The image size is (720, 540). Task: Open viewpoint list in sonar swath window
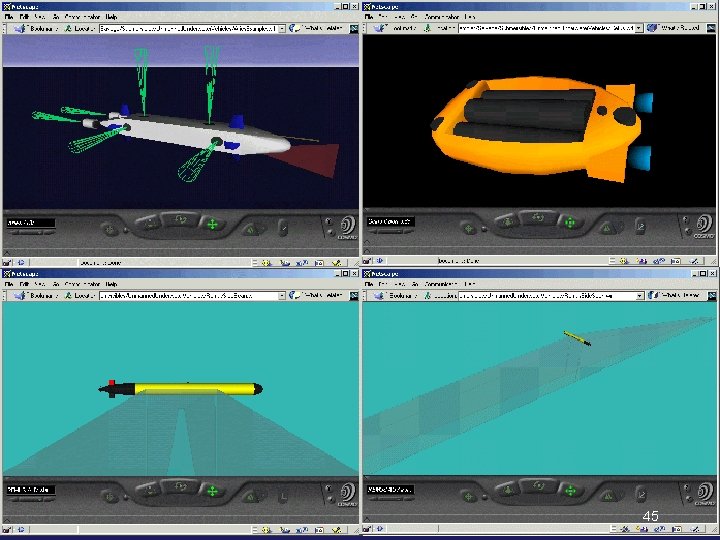(391, 489)
